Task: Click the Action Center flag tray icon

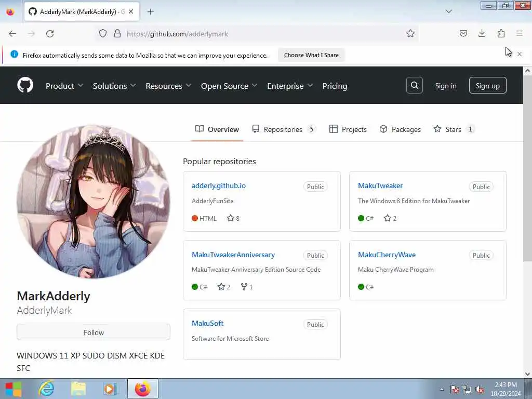Action: point(454,390)
